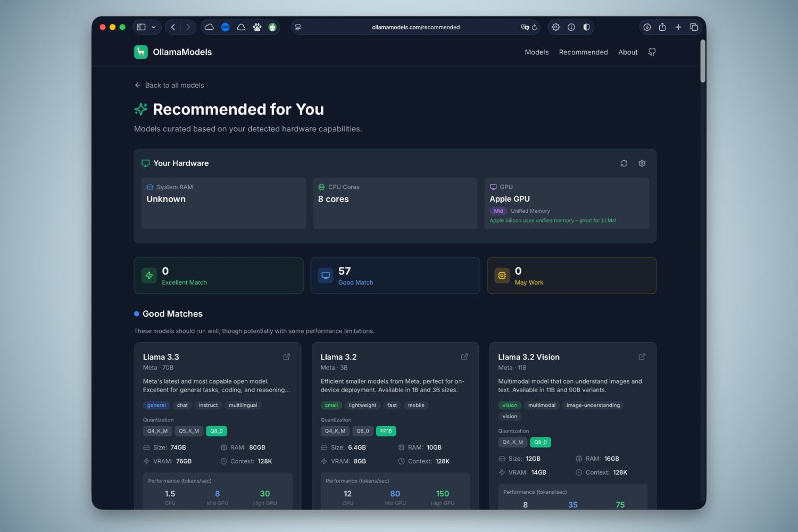Click the multilingual tag on Llama 3.3
This screenshot has width=798, height=532.
[x=243, y=405]
